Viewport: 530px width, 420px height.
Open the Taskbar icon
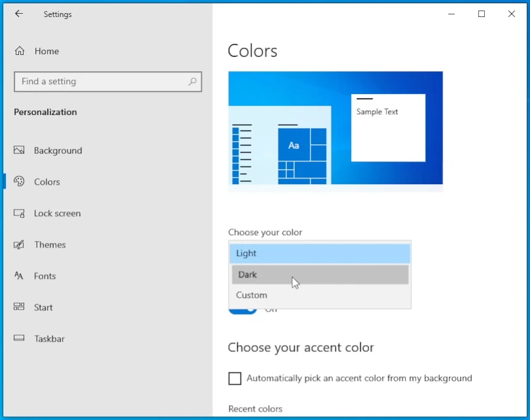pyautogui.click(x=19, y=338)
